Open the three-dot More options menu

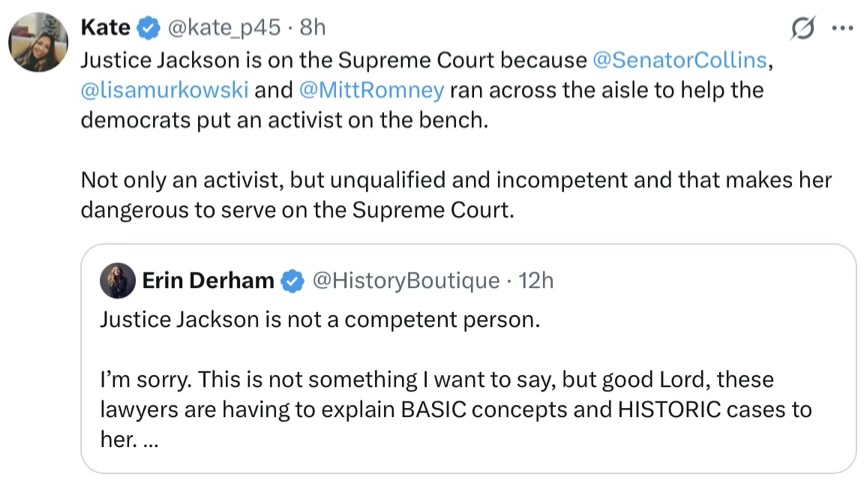pos(843,29)
